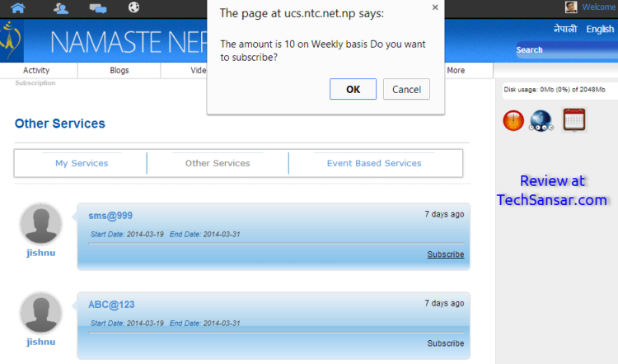Open messages chat bubbles icon
618x364 pixels.
click(98, 8)
